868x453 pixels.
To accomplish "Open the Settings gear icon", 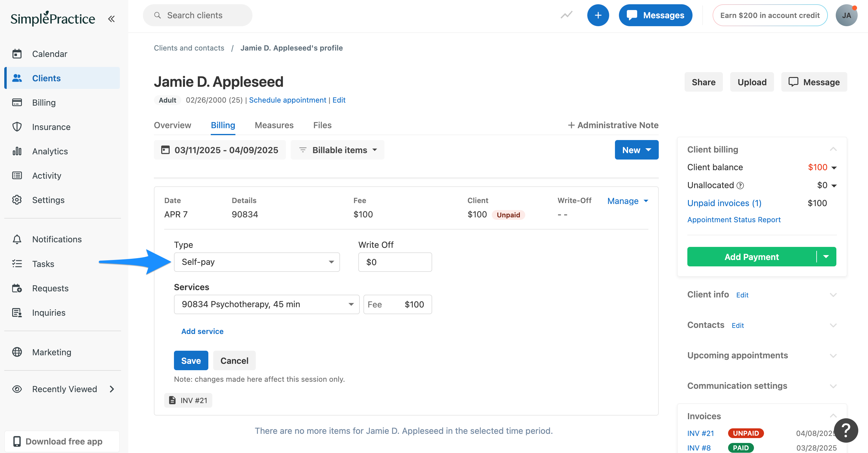I will [x=17, y=200].
